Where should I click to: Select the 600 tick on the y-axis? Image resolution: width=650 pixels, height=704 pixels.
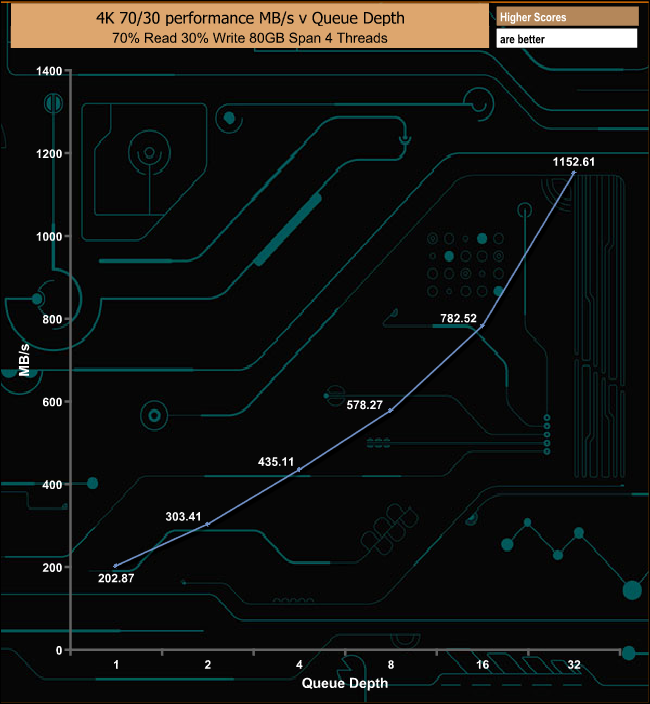[52, 402]
